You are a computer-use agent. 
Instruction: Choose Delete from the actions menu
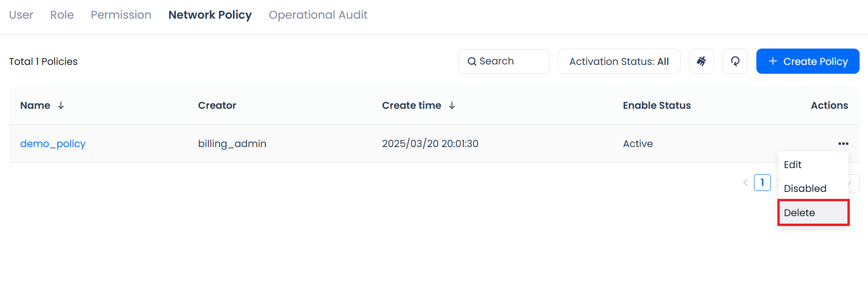(x=799, y=213)
